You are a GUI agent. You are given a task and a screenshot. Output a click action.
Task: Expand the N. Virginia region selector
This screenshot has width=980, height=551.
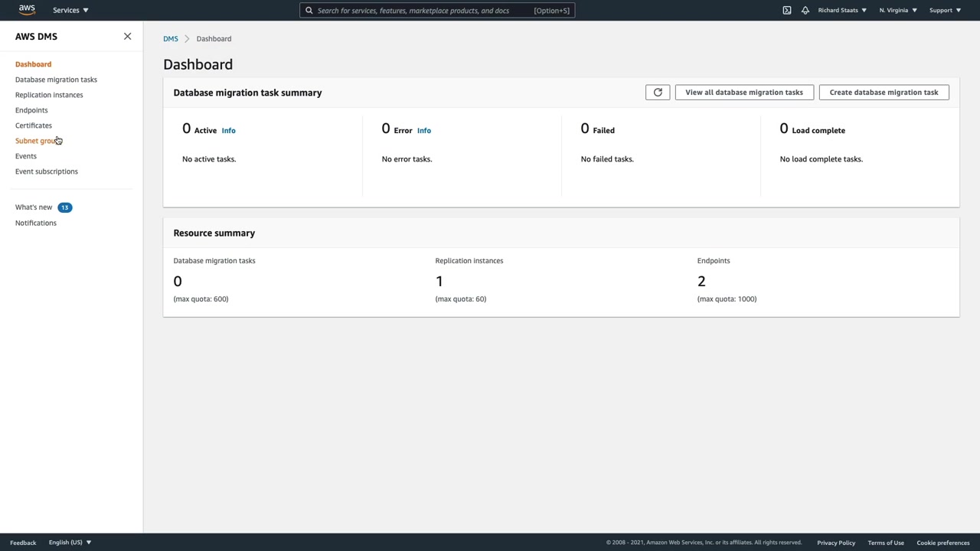point(898,10)
